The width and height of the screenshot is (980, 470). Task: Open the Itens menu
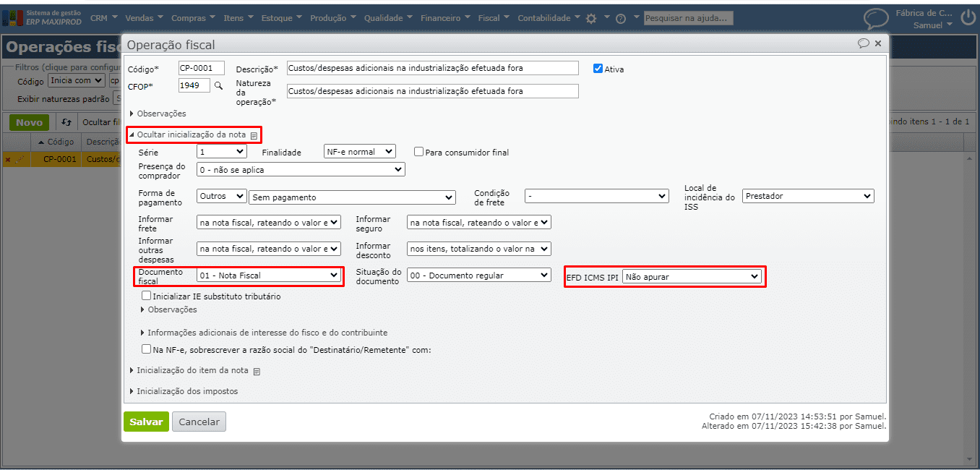[x=238, y=18]
